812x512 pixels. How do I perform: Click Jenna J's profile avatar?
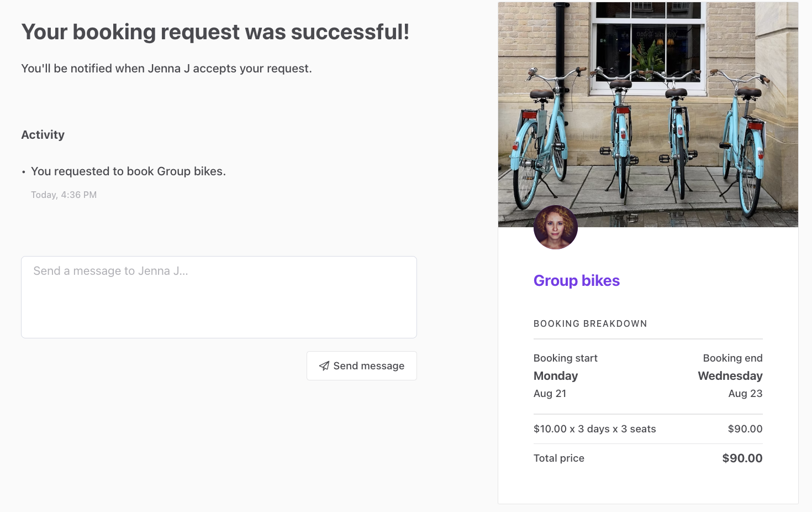555,227
